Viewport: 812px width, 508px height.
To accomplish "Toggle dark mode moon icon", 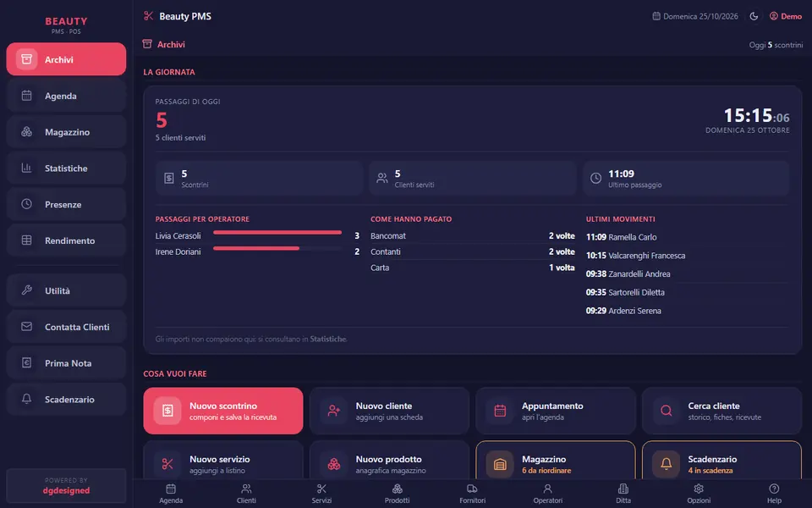I will pyautogui.click(x=754, y=16).
